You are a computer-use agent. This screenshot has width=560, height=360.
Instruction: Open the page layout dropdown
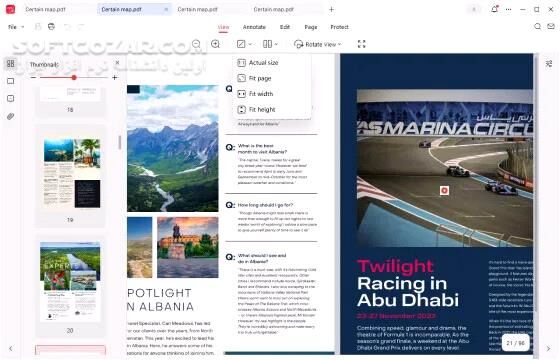[270, 44]
